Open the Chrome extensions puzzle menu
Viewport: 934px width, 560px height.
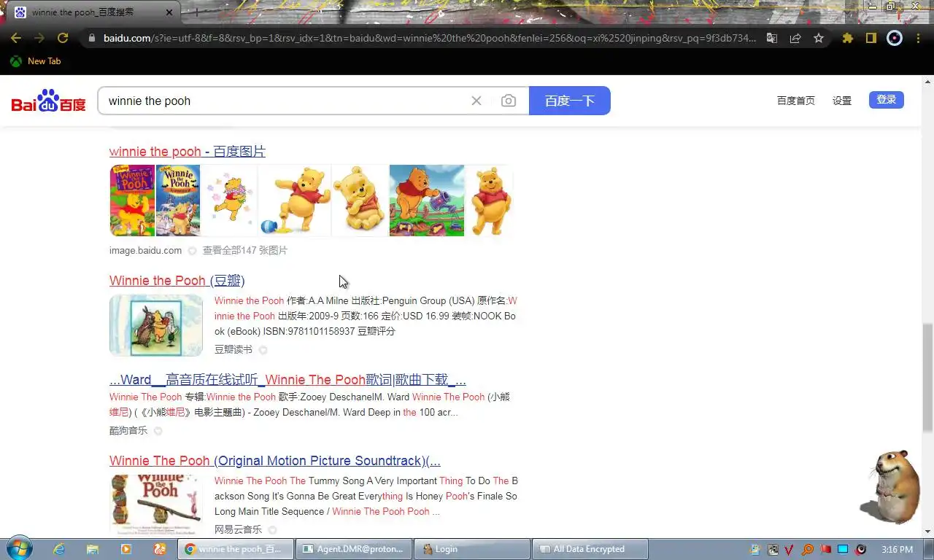tap(847, 38)
